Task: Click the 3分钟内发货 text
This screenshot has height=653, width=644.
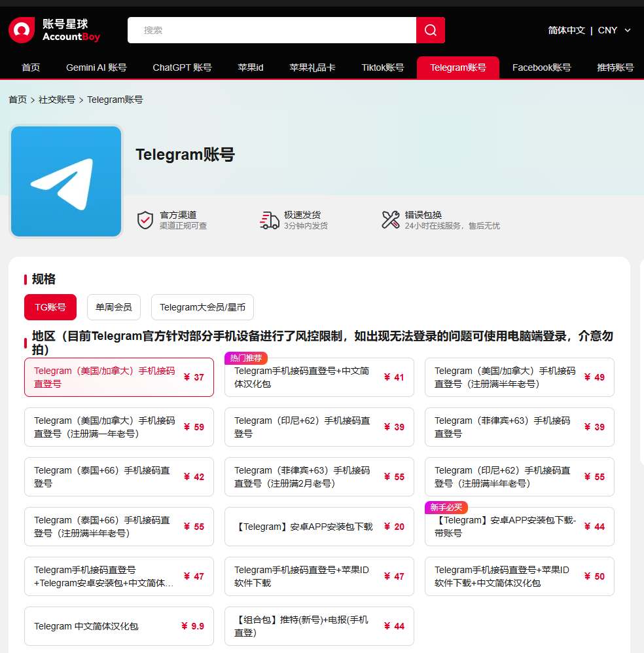Action: click(306, 226)
